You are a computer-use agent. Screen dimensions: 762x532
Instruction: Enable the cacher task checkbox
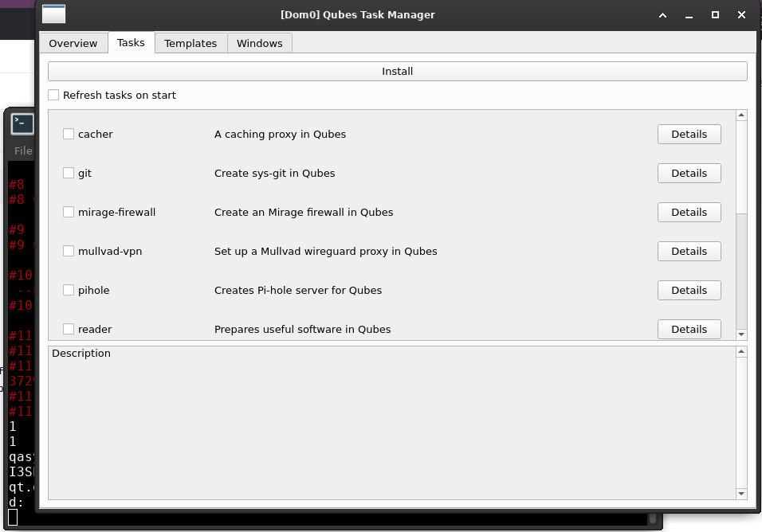coord(69,134)
